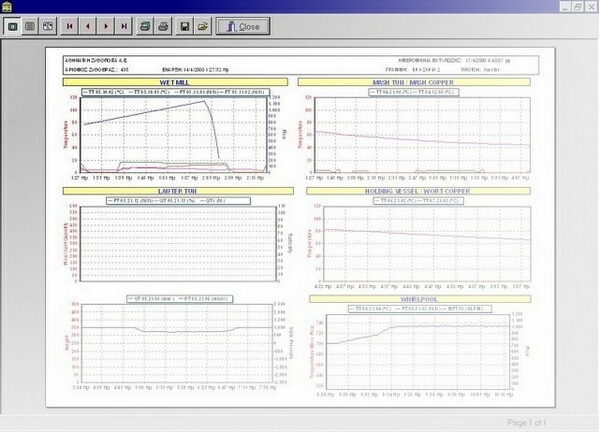Advance to the next page

[x=106, y=24]
